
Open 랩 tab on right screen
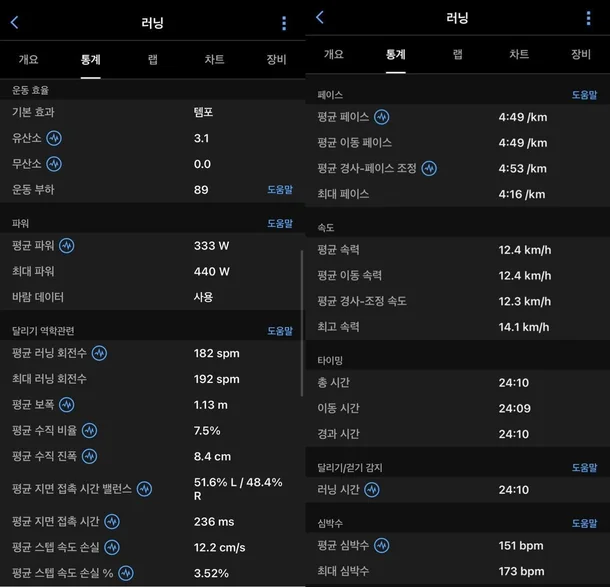pyautogui.click(x=458, y=54)
